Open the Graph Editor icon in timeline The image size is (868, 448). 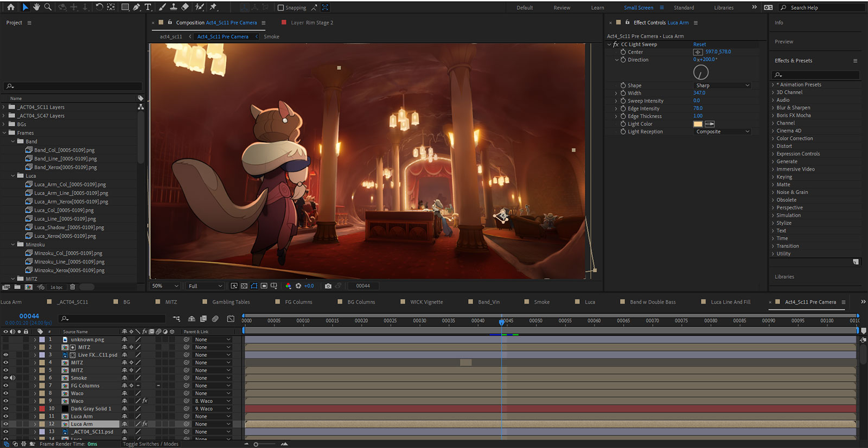pos(231,319)
